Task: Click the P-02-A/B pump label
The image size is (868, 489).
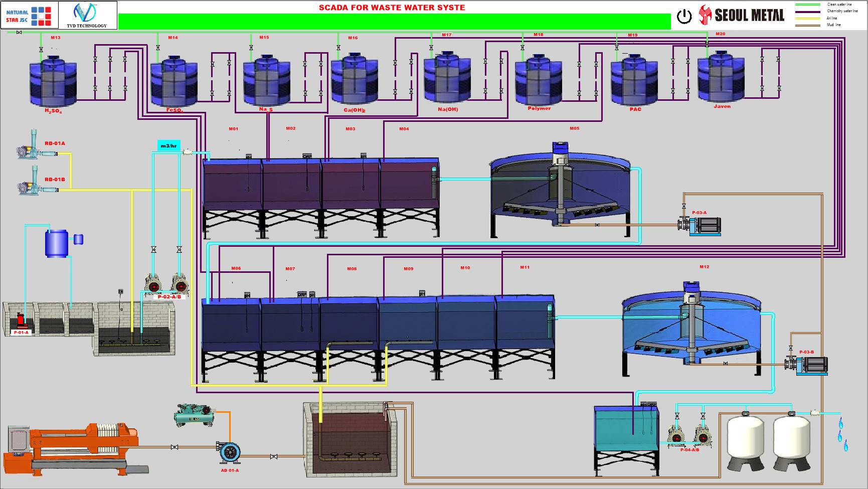Action: click(168, 297)
